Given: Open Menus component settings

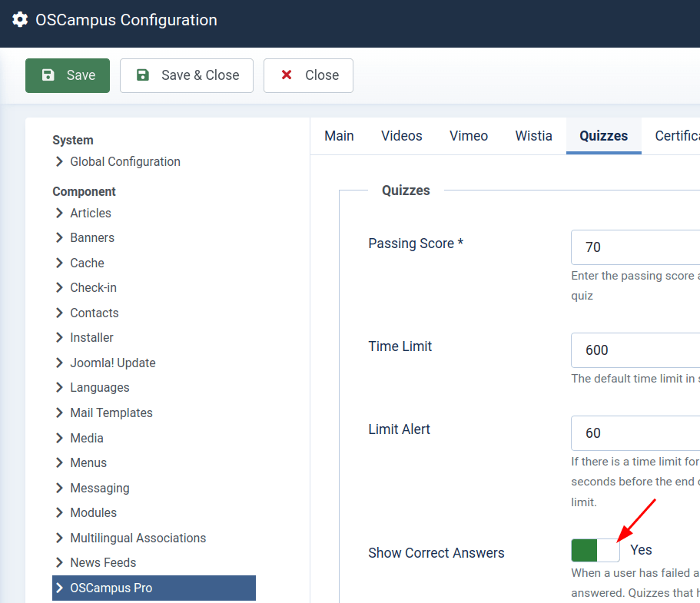Looking at the screenshot, I should [x=88, y=463].
